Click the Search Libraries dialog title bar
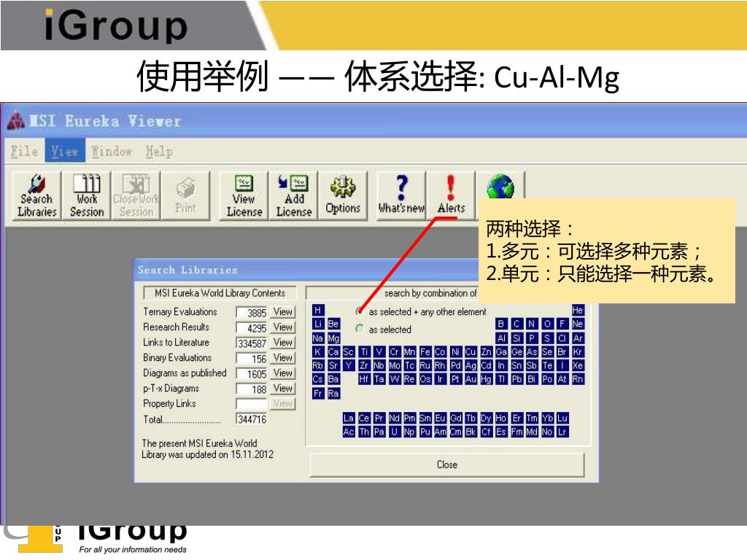The image size is (747, 560). point(307,270)
